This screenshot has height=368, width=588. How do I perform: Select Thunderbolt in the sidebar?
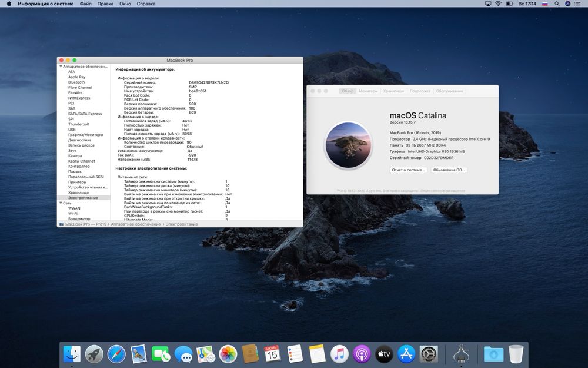pyautogui.click(x=79, y=124)
